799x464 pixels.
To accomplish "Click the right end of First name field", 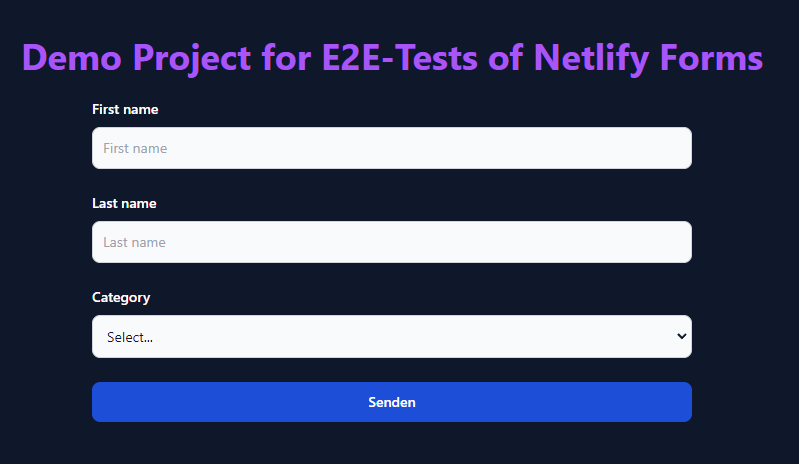I will pyautogui.click(x=670, y=148).
